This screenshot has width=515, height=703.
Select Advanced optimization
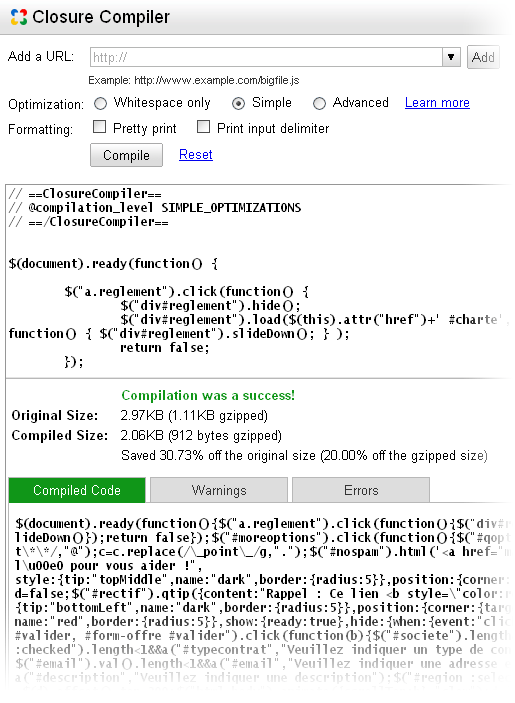pos(319,104)
